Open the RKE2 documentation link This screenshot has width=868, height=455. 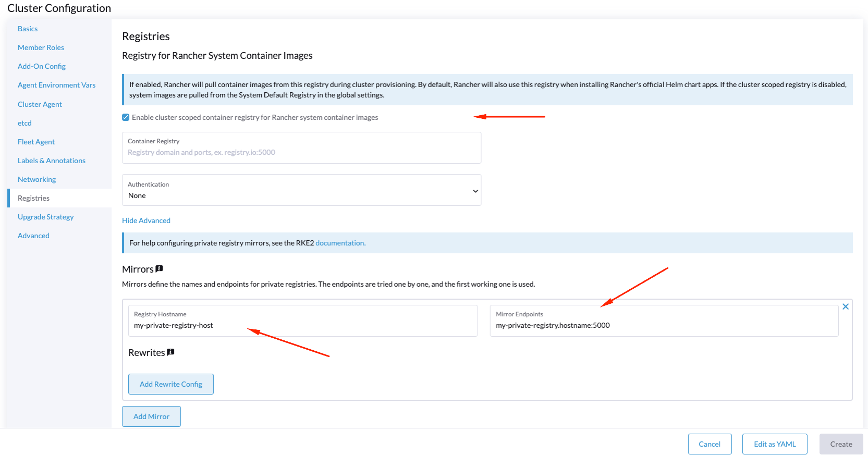click(340, 243)
